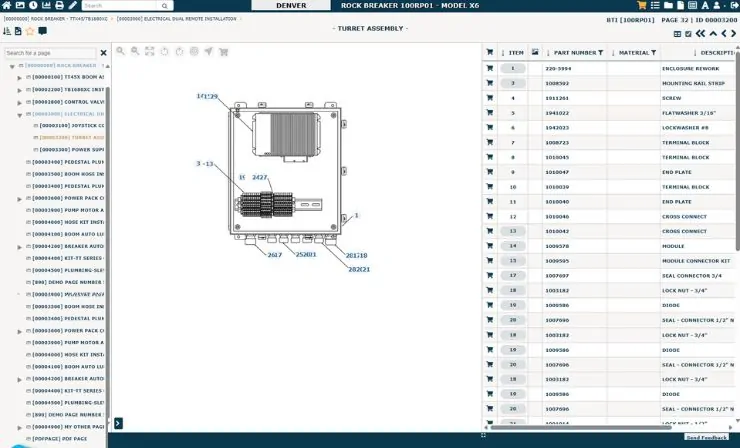The width and height of the screenshot is (740, 448).
Task: Expand the CONTROL VALV tree node arrow
Action: 19,102
